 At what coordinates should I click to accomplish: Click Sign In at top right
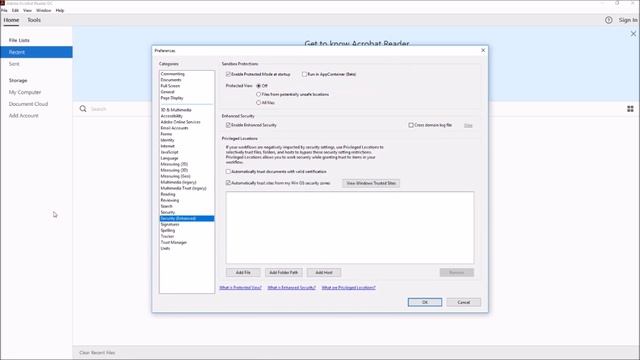click(628, 20)
